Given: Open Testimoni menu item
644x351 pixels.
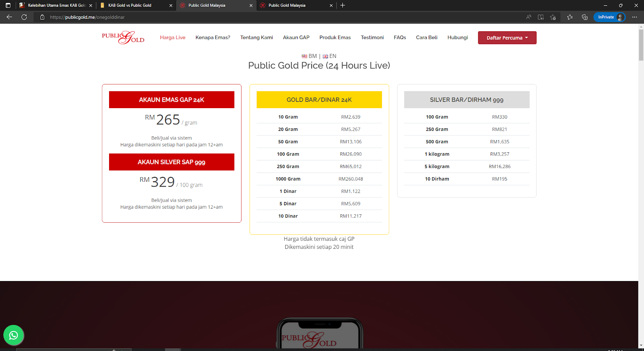Looking at the screenshot, I should point(372,37).
